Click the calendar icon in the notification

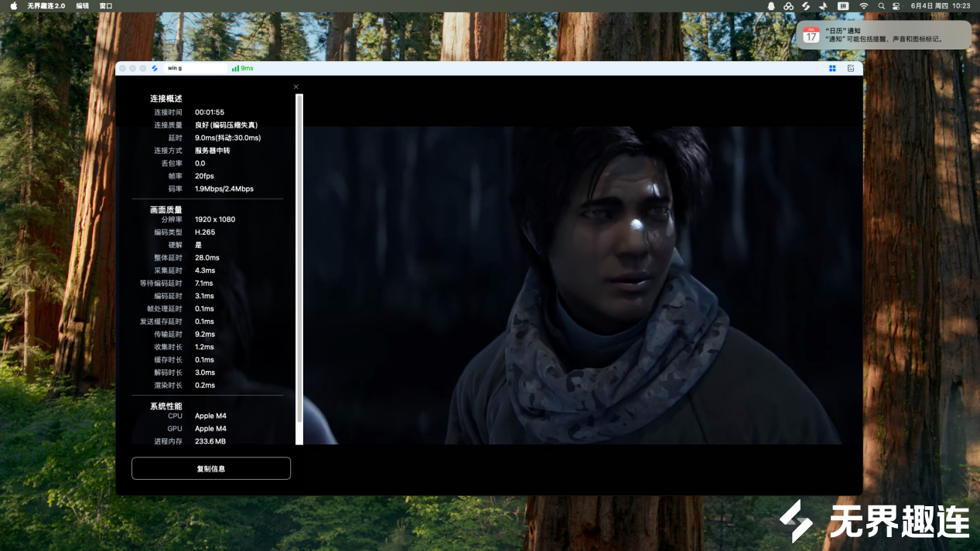click(x=811, y=35)
